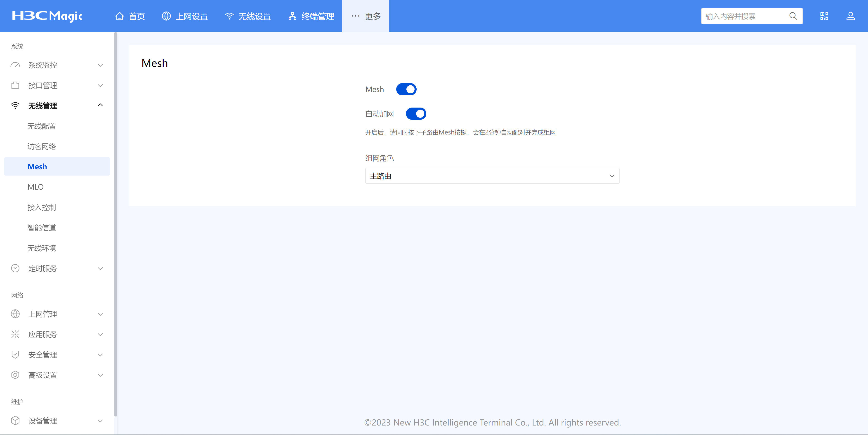The image size is (868, 435).
Task: Click the network icon beside 终端管理
Action: (x=292, y=16)
